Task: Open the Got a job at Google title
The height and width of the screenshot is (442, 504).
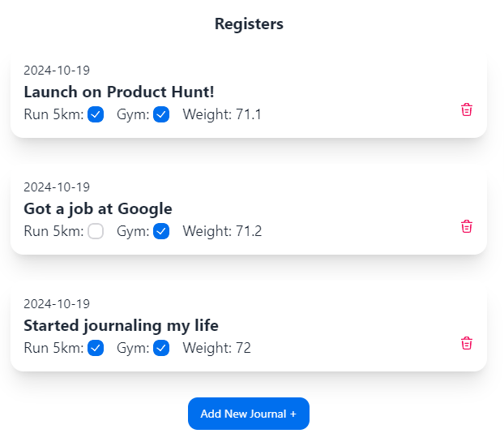Action: (x=98, y=209)
